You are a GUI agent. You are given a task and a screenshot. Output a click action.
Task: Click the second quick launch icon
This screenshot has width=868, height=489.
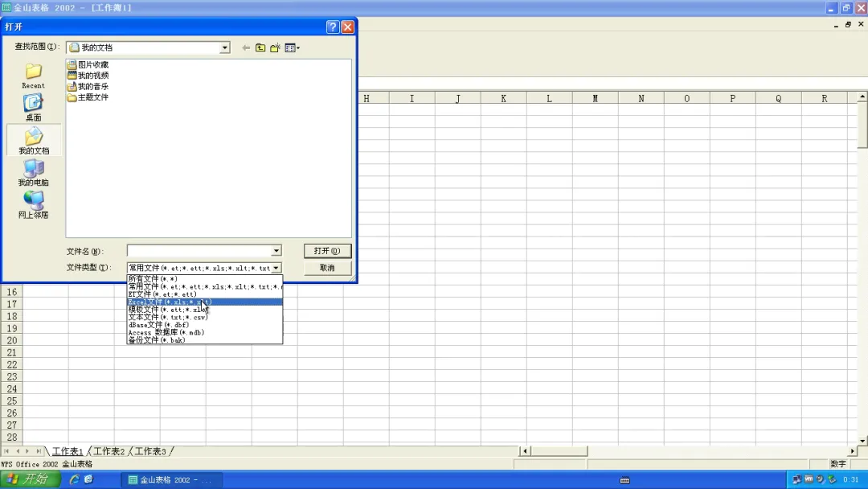[88, 479]
